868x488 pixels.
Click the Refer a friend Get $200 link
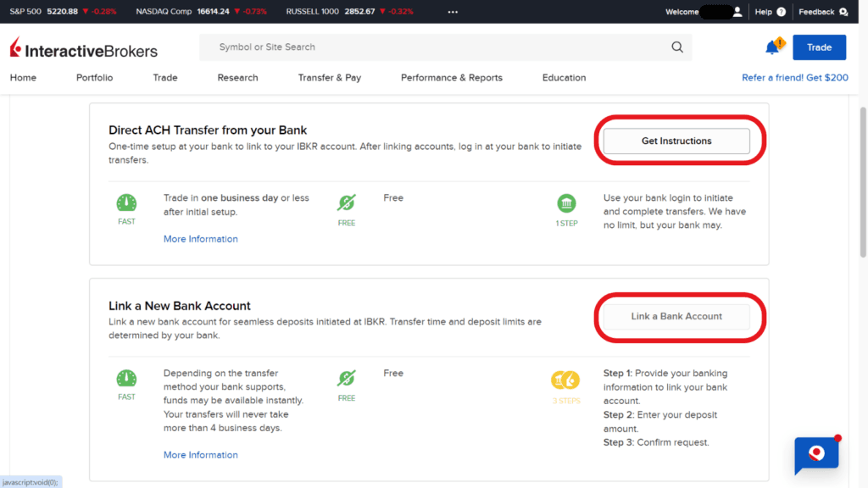794,77
